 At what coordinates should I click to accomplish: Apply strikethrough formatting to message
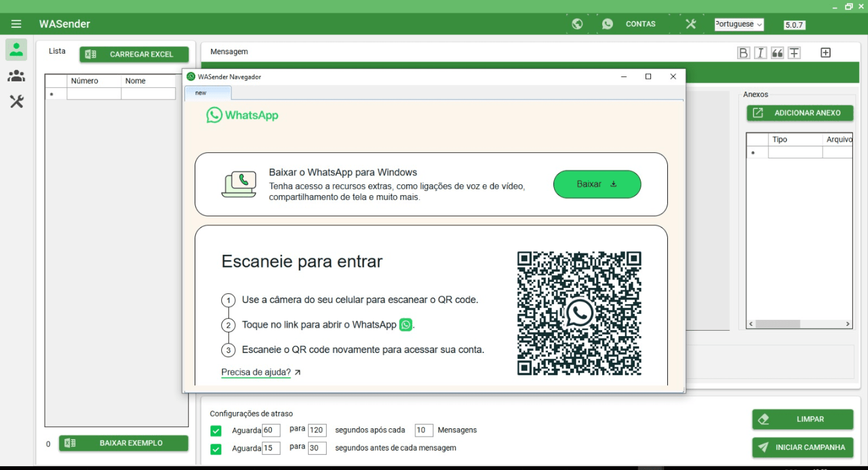point(794,53)
